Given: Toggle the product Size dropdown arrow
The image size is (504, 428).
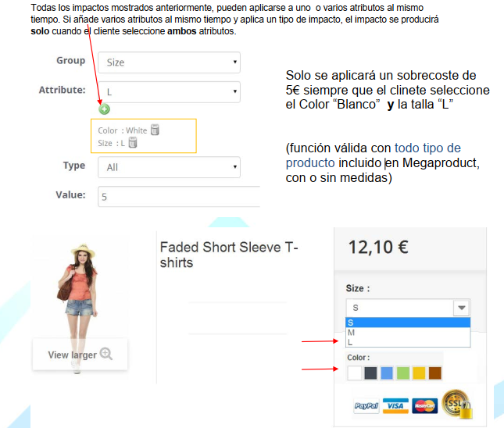Looking at the screenshot, I should tap(462, 308).
